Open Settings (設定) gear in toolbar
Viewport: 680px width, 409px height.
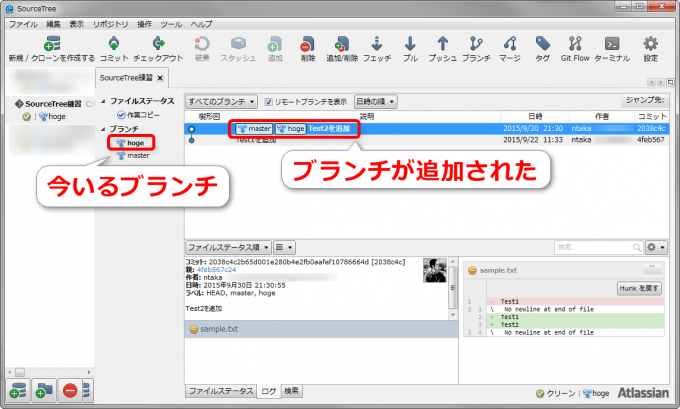651,49
